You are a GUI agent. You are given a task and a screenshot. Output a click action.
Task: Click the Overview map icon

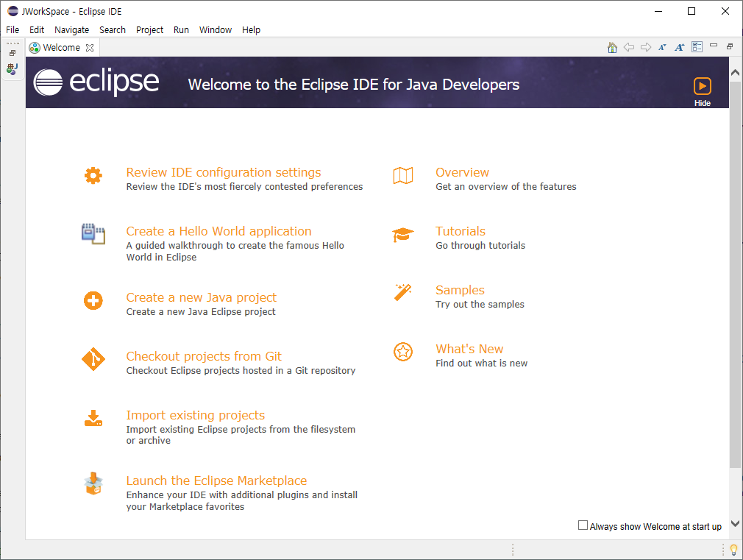(x=403, y=175)
